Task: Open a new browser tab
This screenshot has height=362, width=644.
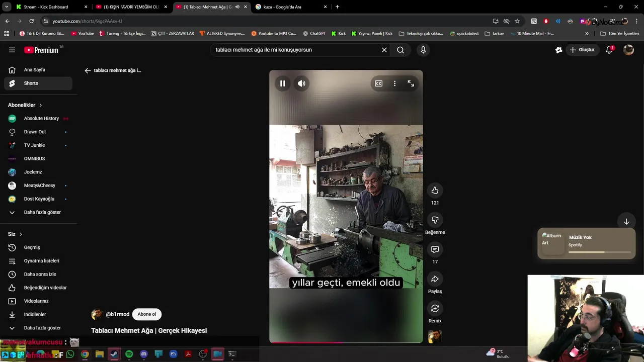Action: click(x=337, y=7)
